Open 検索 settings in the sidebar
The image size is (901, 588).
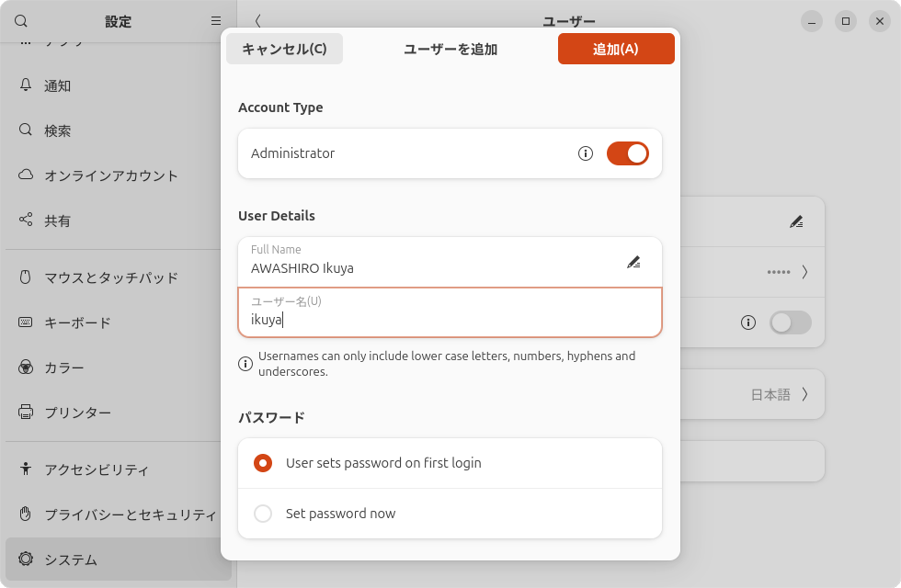click(x=119, y=130)
